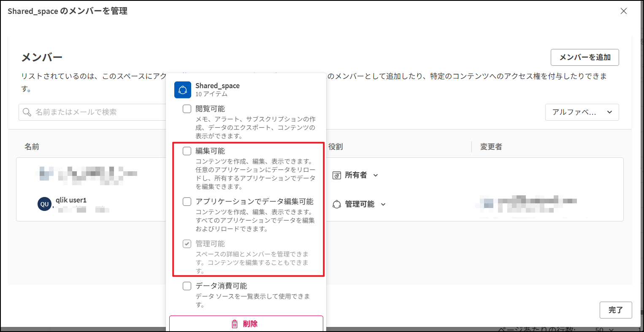Click the role icon beside 管理可能 in table

coord(336,204)
